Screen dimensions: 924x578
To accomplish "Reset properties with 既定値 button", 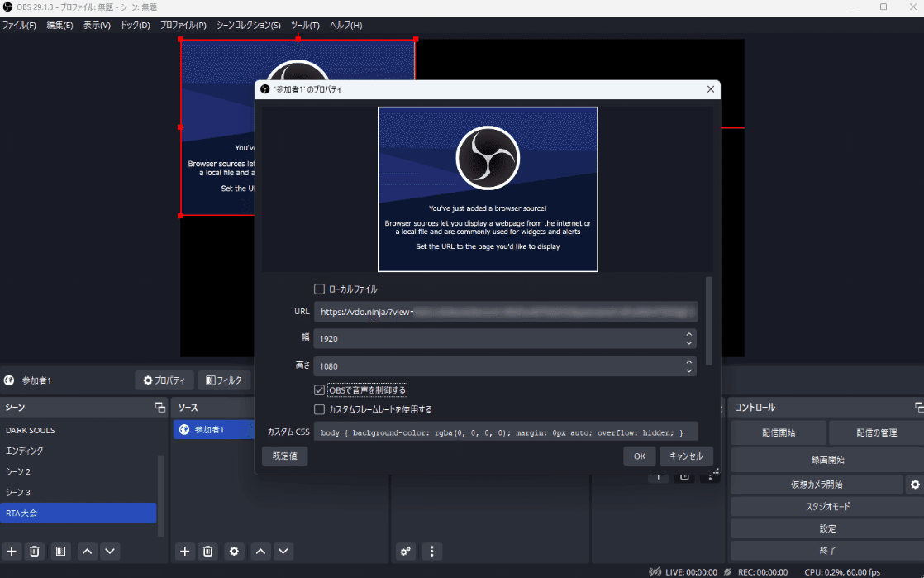I will pos(284,456).
